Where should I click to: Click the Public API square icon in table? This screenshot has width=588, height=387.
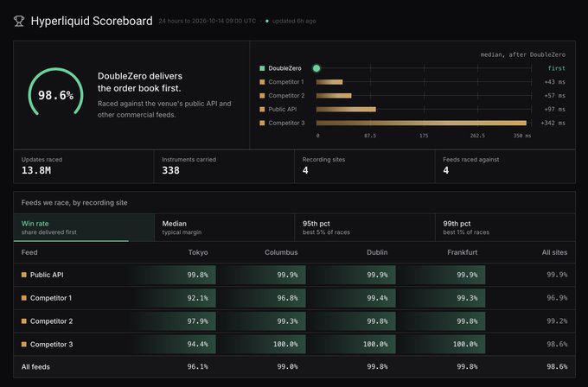(24, 275)
